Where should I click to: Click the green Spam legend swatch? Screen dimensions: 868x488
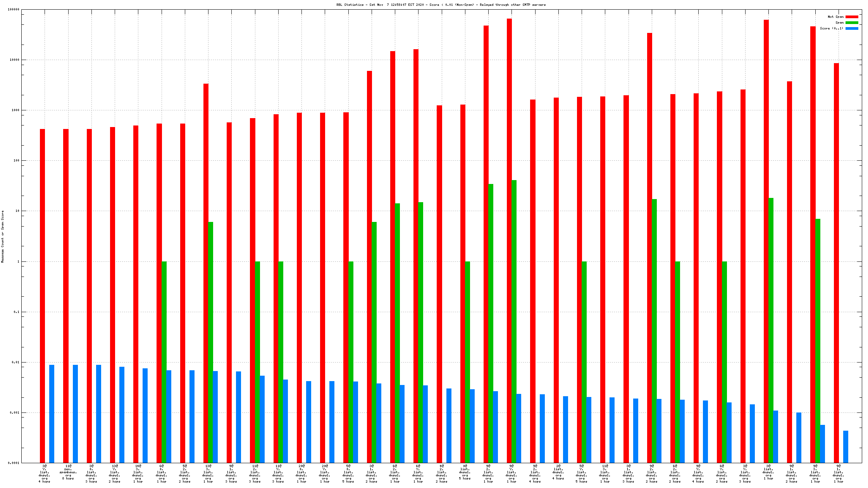852,22
